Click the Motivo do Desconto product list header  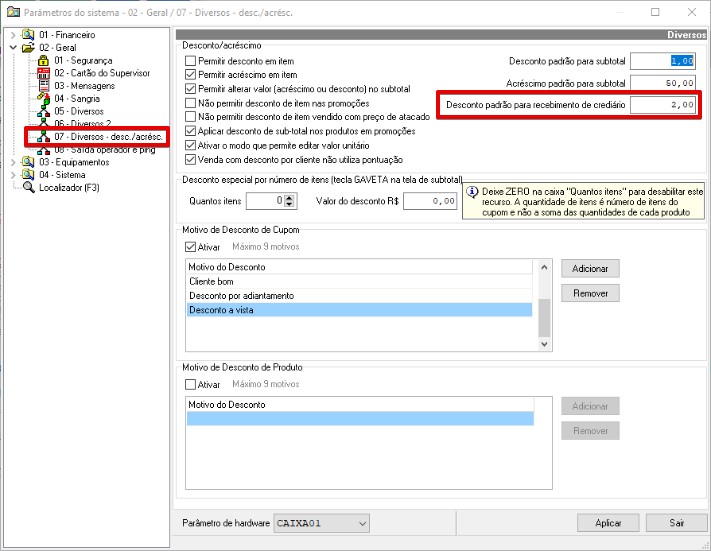pyautogui.click(x=360, y=405)
